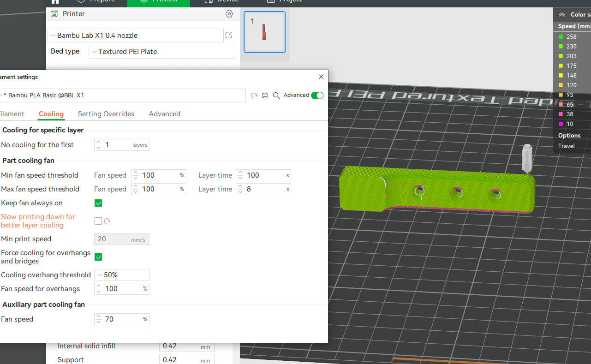The height and width of the screenshot is (364, 591).
Task: Enable Slow printing down for better layer cooling
Action: tap(98, 221)
